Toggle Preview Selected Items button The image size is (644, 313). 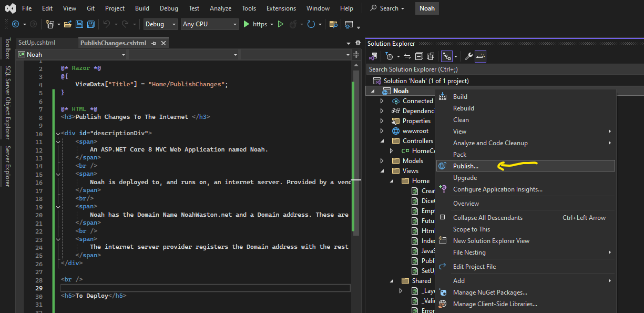pos(481,56)
